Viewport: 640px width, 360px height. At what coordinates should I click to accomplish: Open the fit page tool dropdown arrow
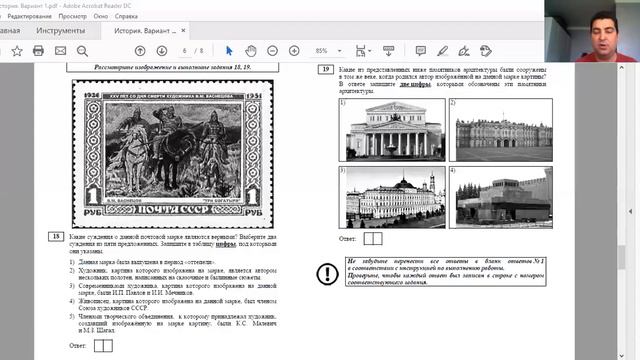[x=370, y=51]
